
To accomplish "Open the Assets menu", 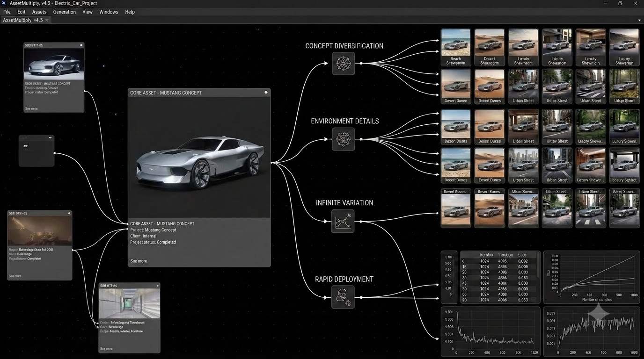I will [x=39, y=12].
